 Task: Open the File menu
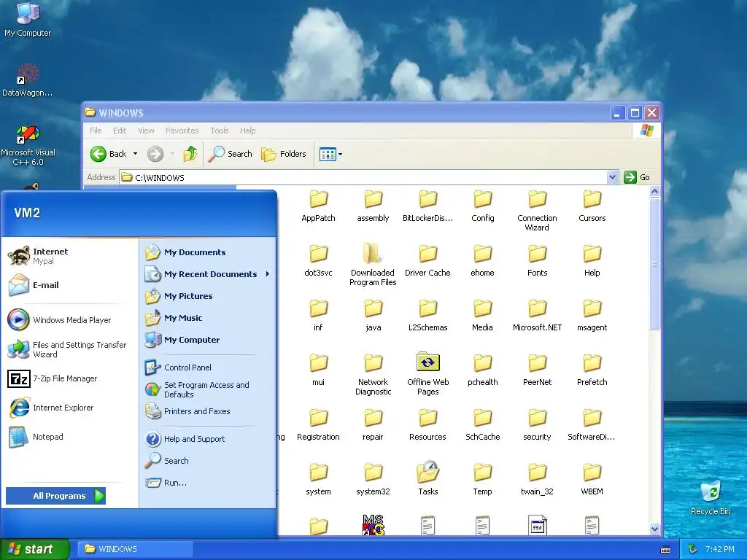[x=96, y=131]
